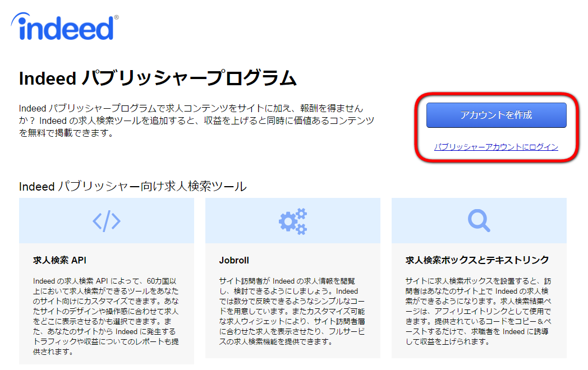
Task: Open パブリッシャーアカウントにログイン link
Action: click(x=496, y=147)
